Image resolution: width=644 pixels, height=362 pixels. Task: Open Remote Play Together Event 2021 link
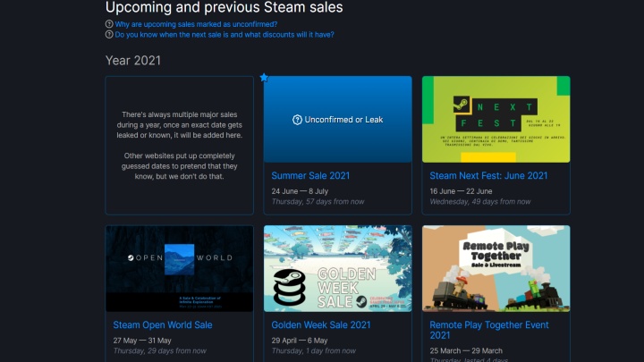click(x=489, y=330)
